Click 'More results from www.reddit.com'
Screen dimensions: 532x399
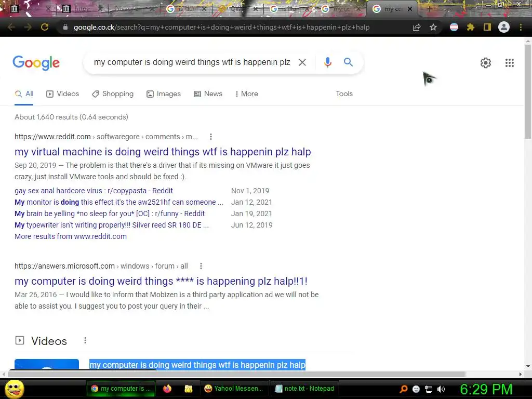pos(71,236)
